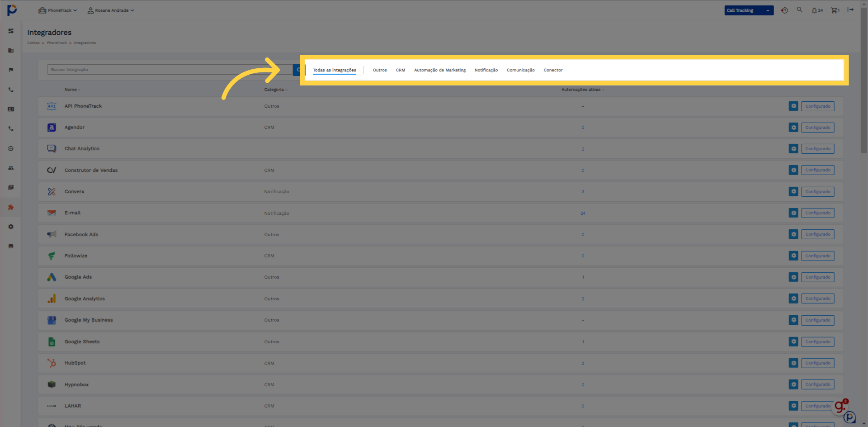
Task: Open the gear button for API PhoneTrack
Action: click(x=793, y=106)
